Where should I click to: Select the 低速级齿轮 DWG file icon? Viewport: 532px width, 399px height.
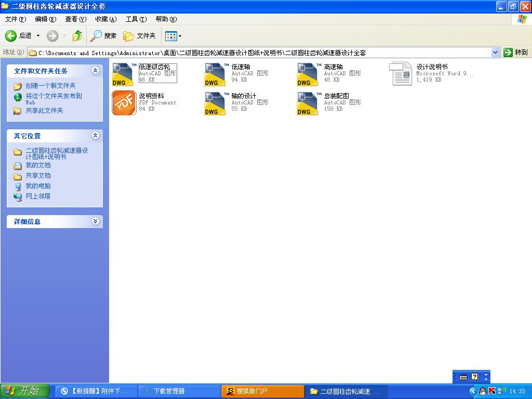(x=123, y=74)
